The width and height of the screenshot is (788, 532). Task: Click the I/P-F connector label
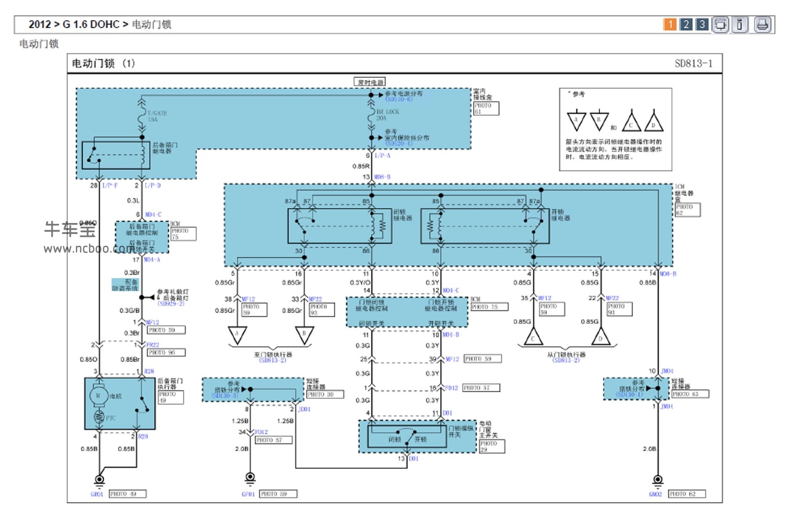(x=110, y=185)
